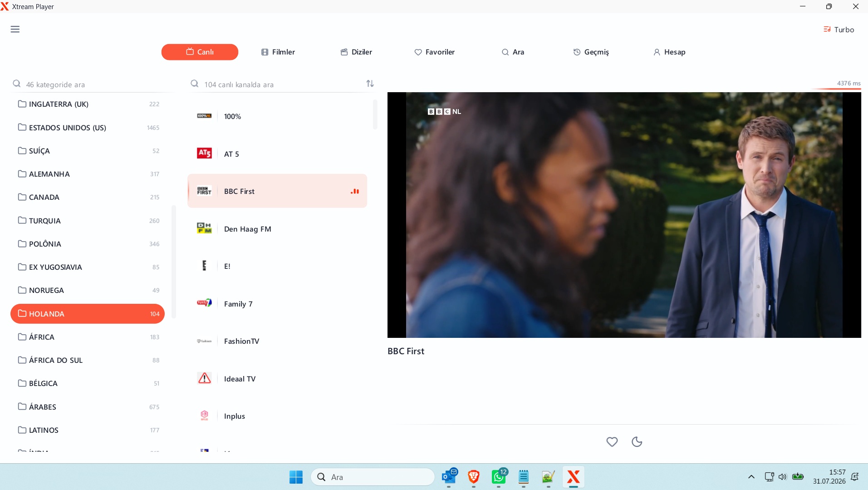Choose the LATINOS category
The height and width of the screenshot is (490, 868).
tap(88, 430)
